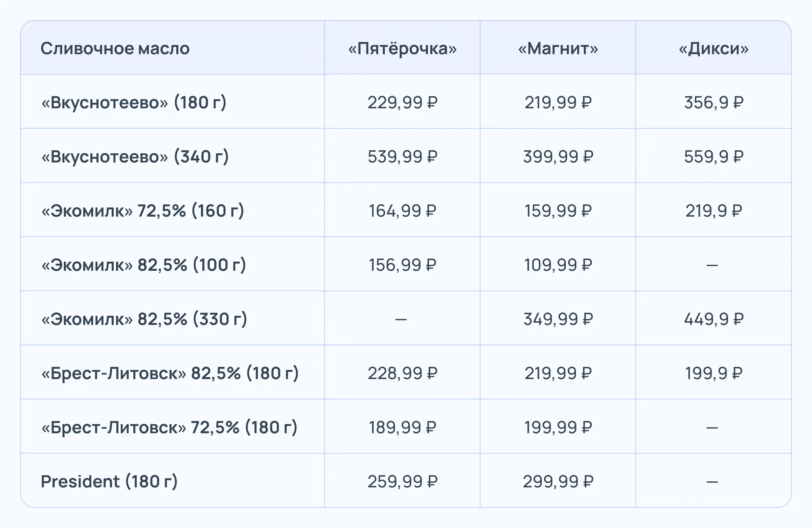The image size is (812, 528).
Task: Click the «Магнит» column header
Action: point(558,48)
